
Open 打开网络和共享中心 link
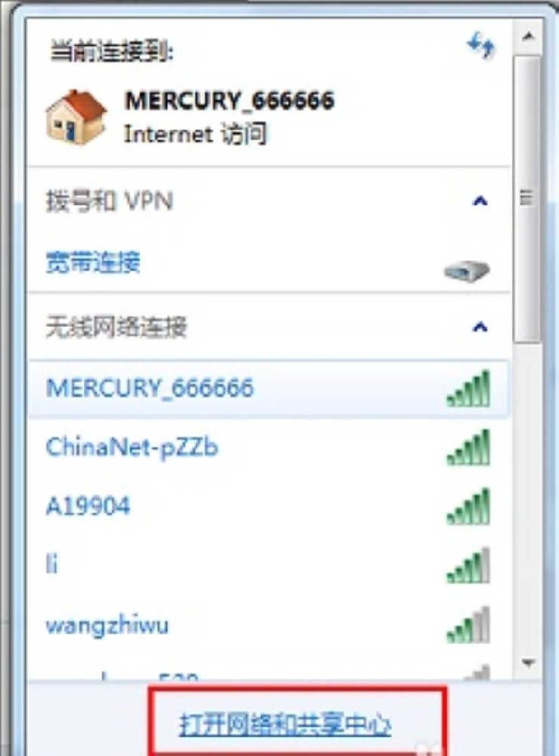286,724
